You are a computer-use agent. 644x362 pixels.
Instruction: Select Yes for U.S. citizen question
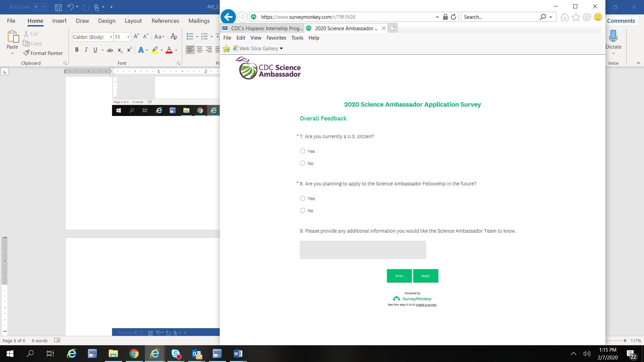pyautogui.click(x=303, y=151)
